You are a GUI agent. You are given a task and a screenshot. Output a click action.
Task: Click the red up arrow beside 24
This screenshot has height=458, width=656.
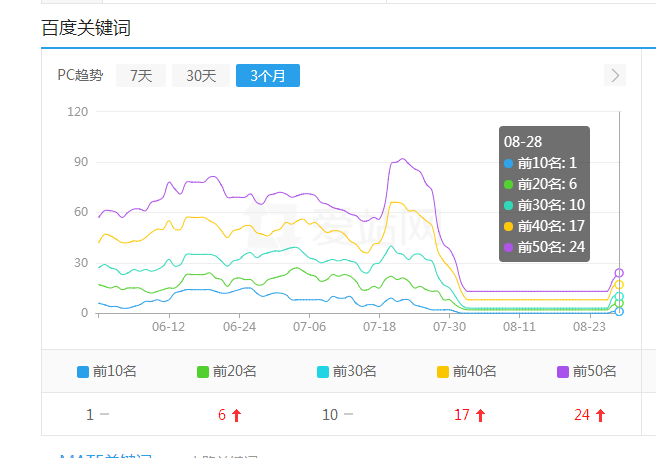point(600,415)
